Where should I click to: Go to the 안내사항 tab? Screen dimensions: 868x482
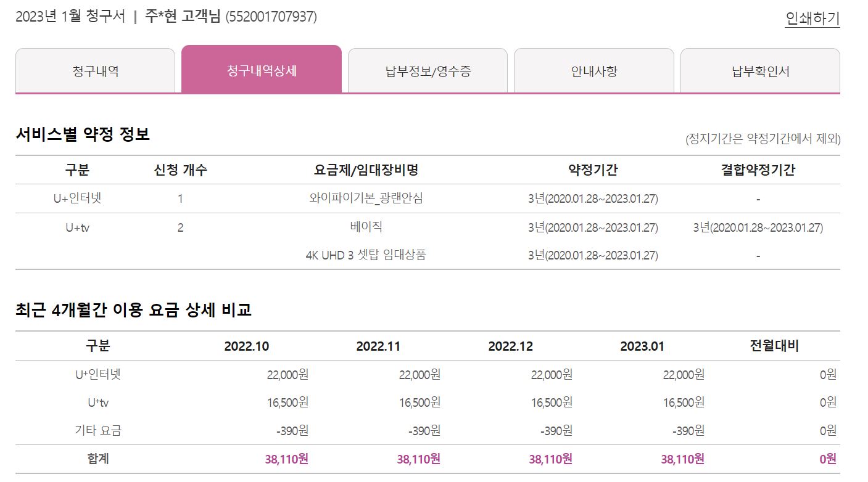pyautogui.click(x=593, y=71)
